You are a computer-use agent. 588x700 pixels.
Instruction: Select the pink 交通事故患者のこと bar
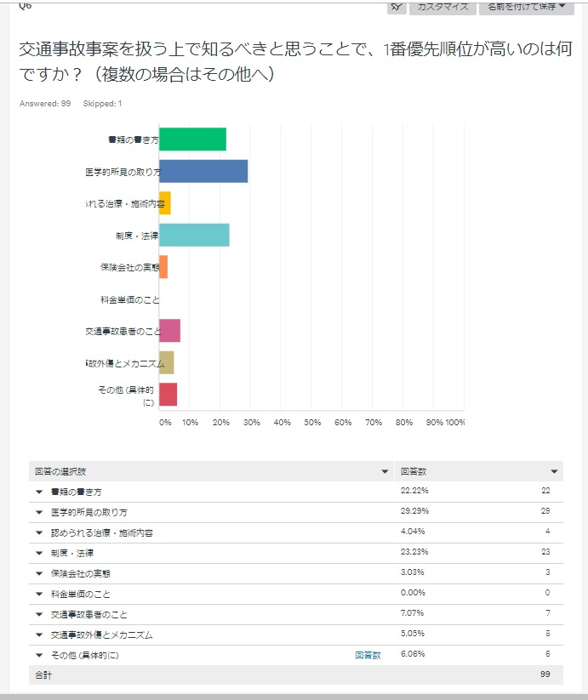pyautogui.click(x=169, y=330)
